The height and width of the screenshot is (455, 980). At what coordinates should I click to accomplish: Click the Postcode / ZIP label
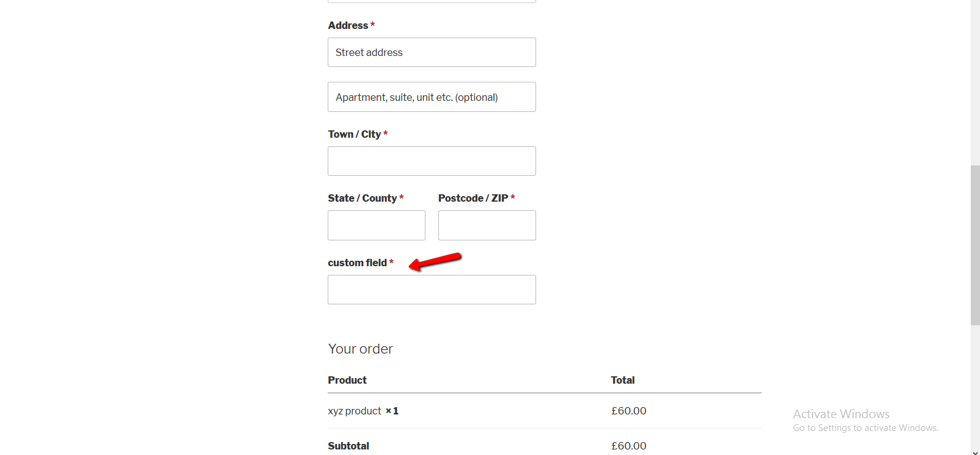point(473,198)
